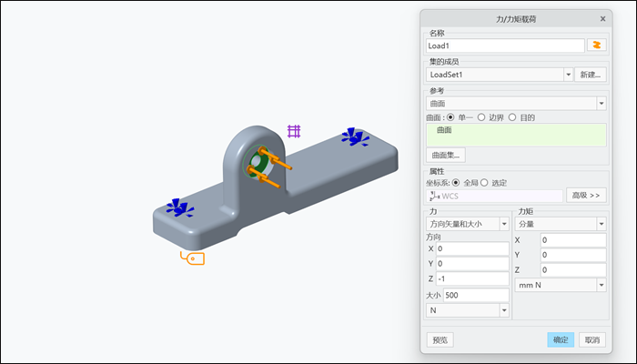Image resolution: width=637 pixels, height=364 pixels.
Task: Open the LoadSet1 dropdown arrow
Action: tap(569, 75)
